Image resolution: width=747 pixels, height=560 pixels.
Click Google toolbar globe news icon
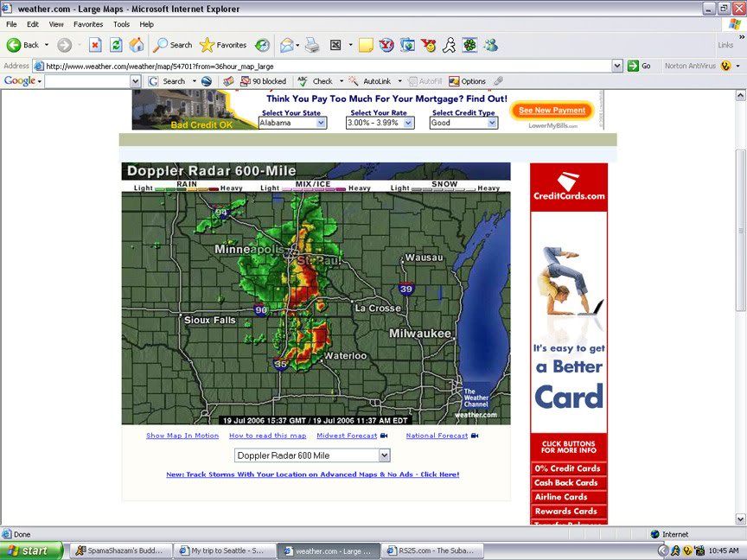[x=207, y=81]
